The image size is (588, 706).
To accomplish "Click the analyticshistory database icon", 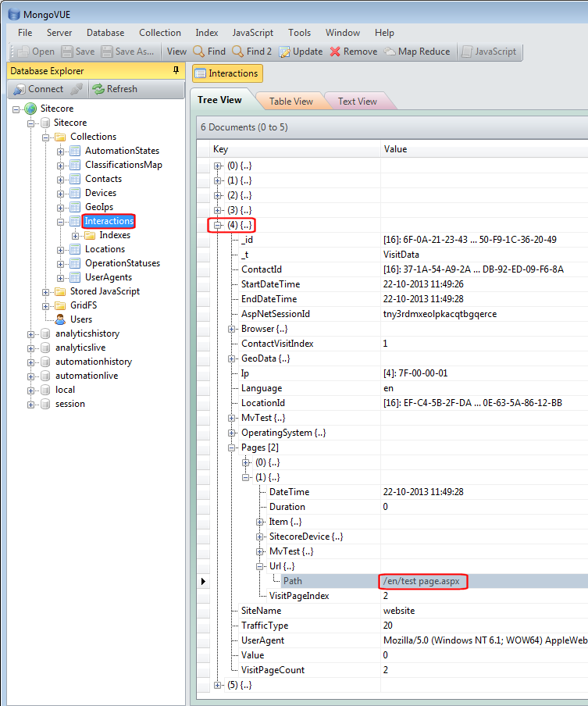I will coord(45,333).
